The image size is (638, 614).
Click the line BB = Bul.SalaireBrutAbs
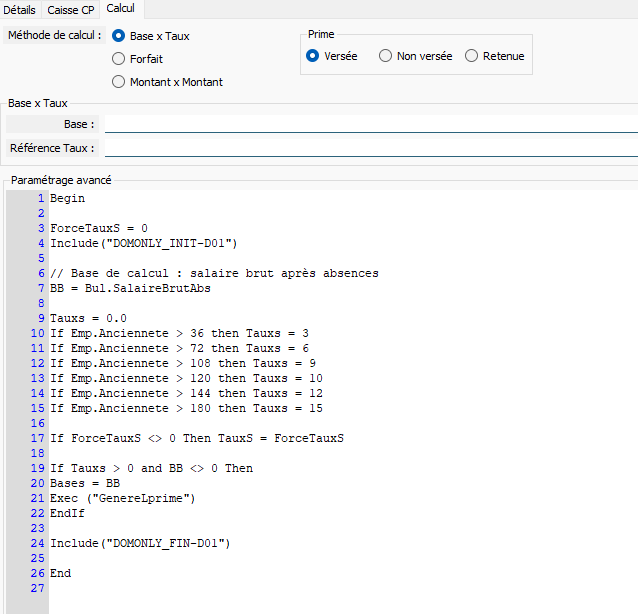point(130,288)
